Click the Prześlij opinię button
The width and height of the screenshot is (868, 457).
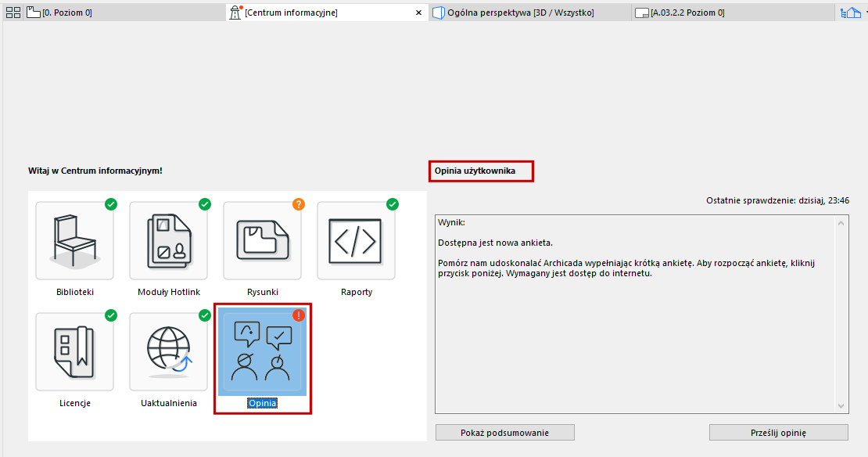tap(778, 433)
